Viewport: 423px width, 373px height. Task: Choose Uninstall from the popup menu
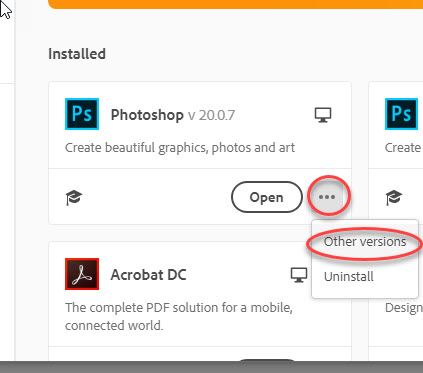pos(349,277)
